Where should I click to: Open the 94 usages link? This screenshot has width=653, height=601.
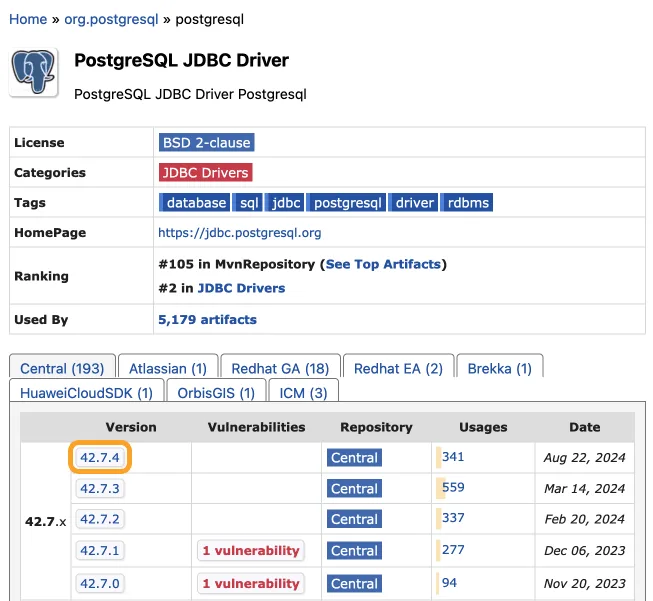[x=449, y=582]
